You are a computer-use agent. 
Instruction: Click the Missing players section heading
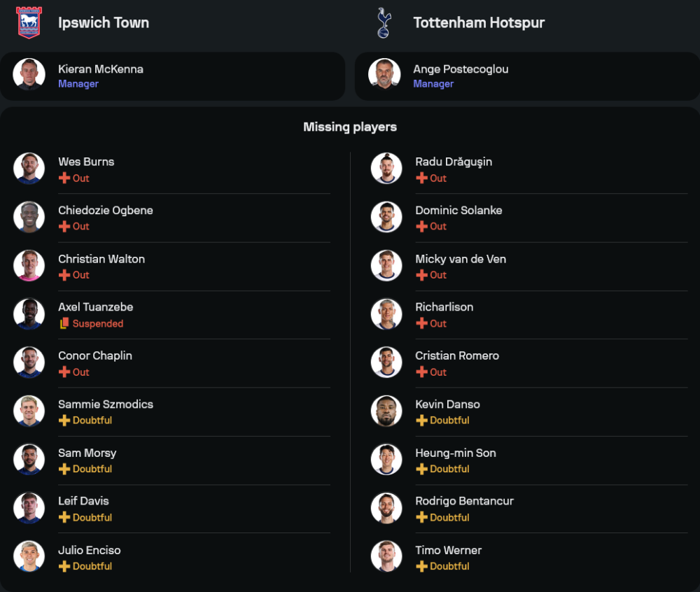click(350, 127)
